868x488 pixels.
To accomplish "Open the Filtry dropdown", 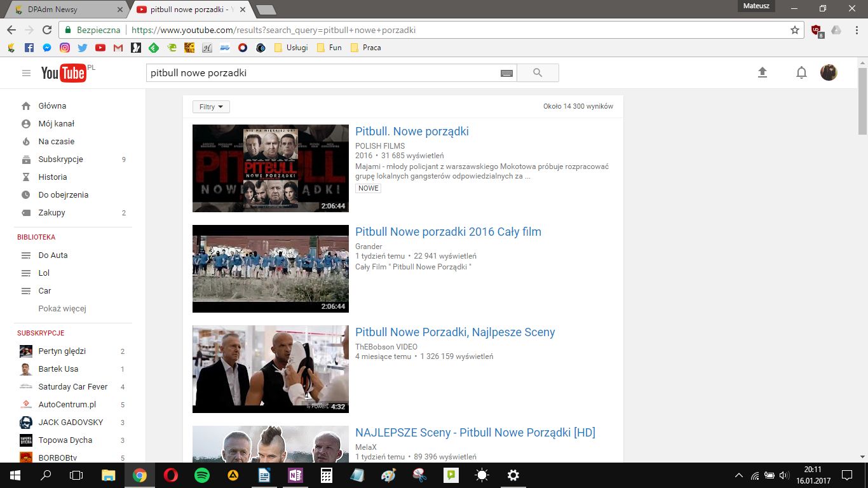I will tap(210, 106).
